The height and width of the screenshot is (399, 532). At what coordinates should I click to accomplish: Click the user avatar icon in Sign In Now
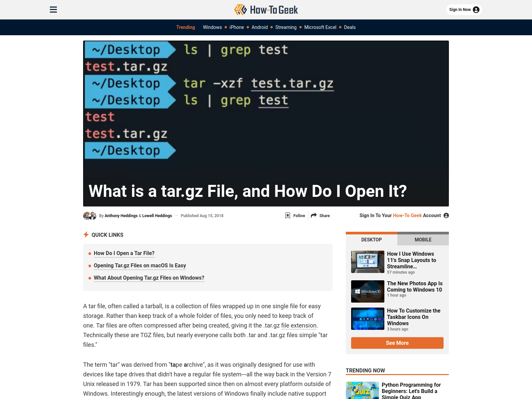(x=476, y=10)
